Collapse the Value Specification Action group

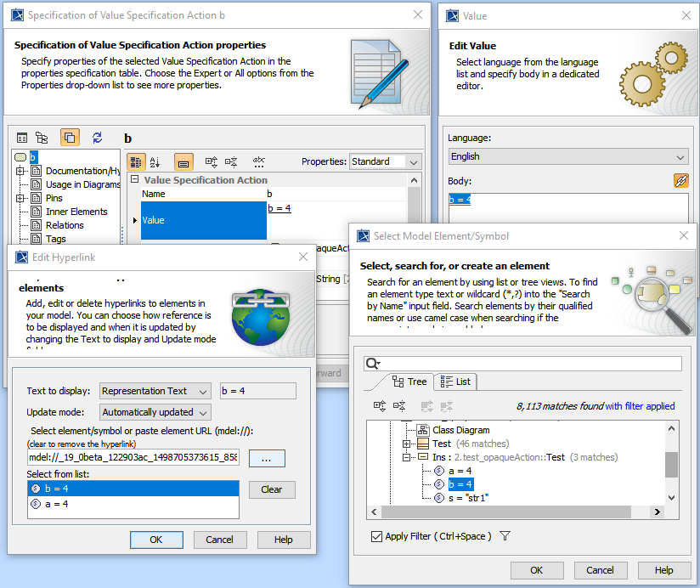[135, 180]
